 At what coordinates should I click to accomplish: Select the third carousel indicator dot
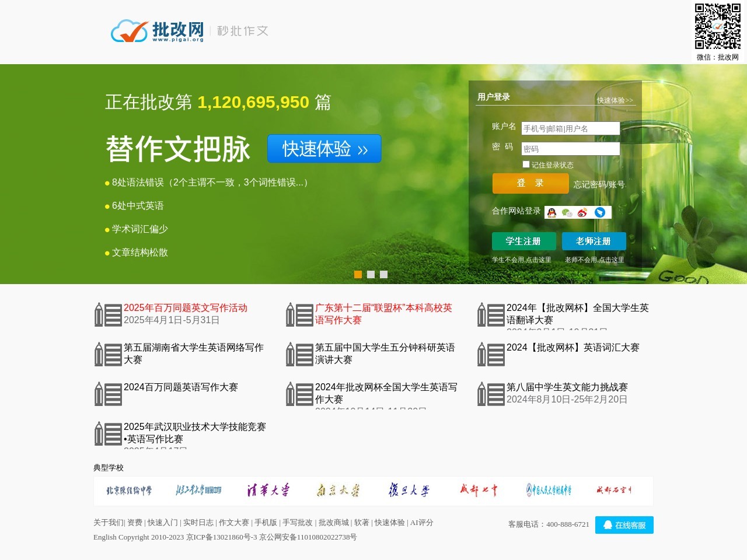[x=384, y=274]
